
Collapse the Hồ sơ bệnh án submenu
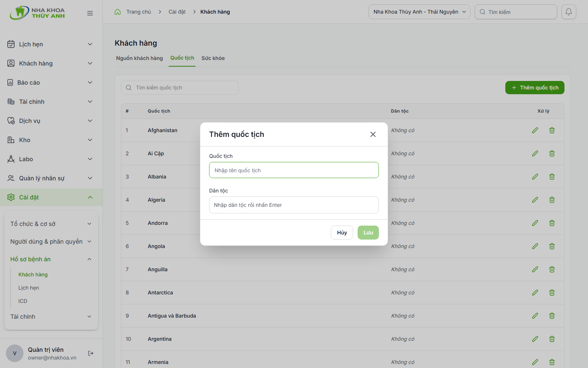(51, 259)
